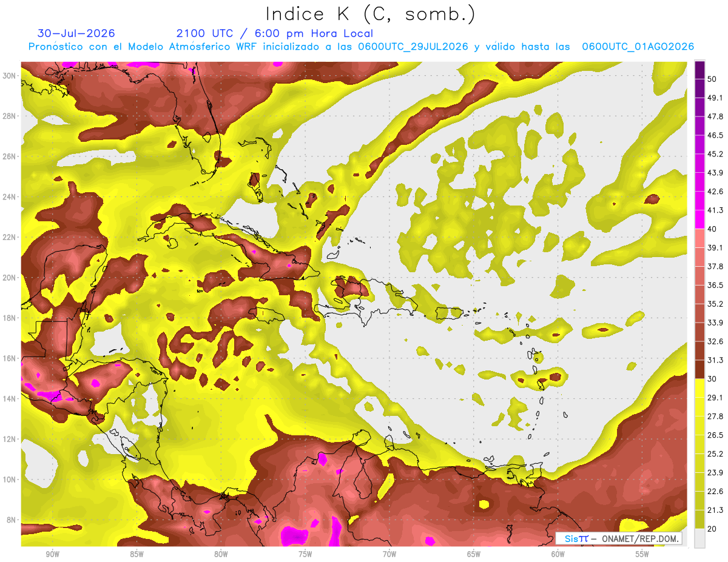The image size is (728, 562).
Task: Click the "85W" longitude axis label
Action: (x=136, y=554)
